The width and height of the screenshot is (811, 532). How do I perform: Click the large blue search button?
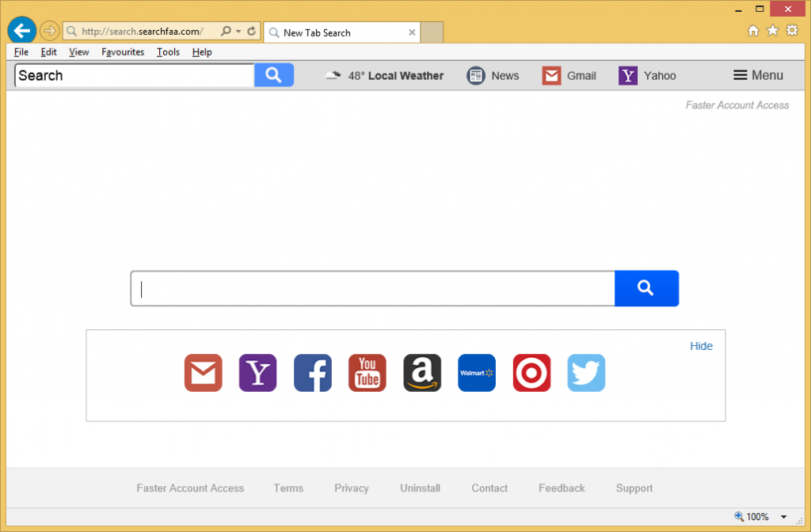(646, 288)
